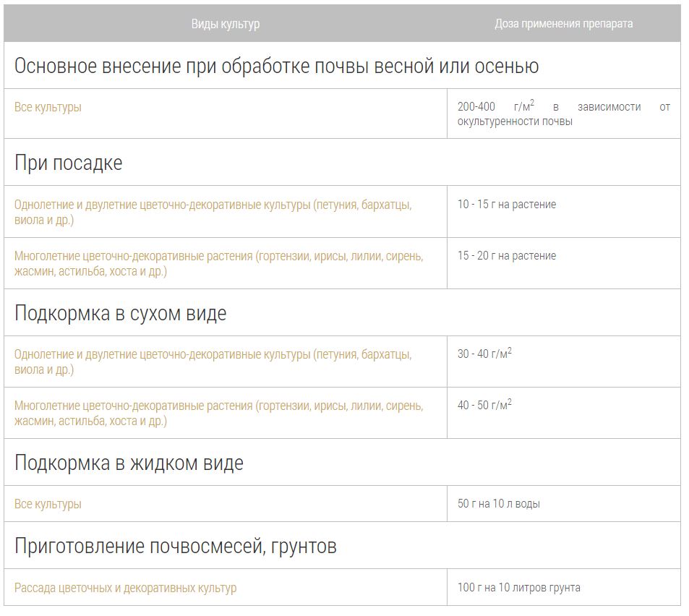Click "Однолетние и двулетние" row under Подкормка в сухом виде

pyautogui.click(x=213, y=362)
